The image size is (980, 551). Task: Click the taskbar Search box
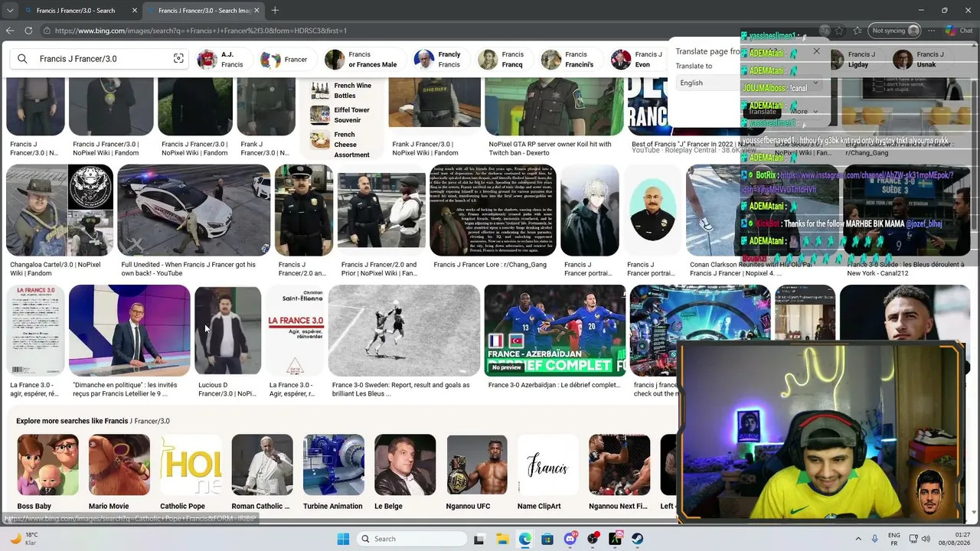413,539
